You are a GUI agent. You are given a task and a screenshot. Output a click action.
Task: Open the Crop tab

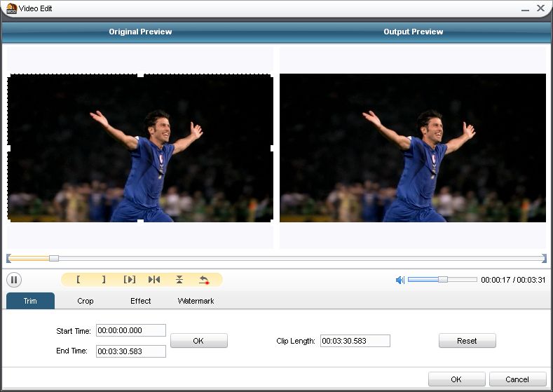86,301
